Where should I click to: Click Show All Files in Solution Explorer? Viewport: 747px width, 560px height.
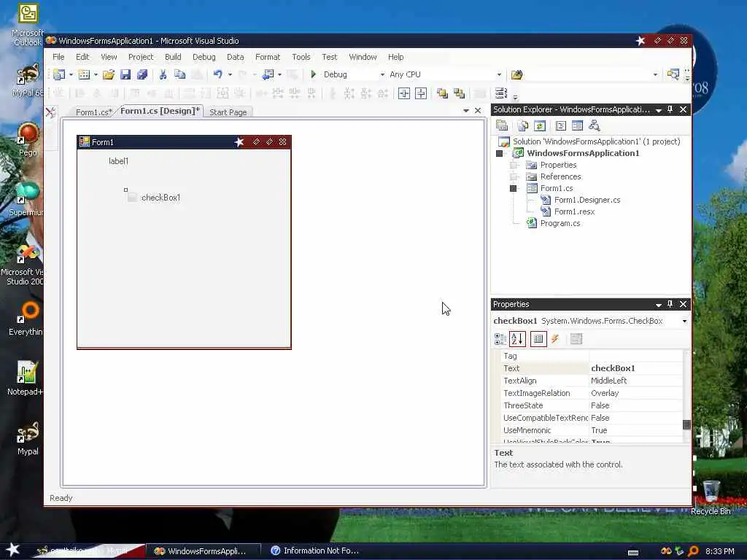click(523, 125)
